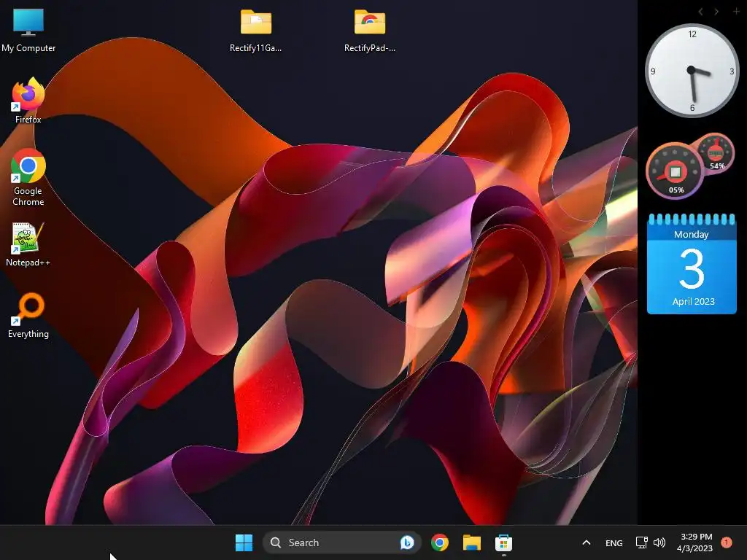Screen dimensions: 747x560
Task: Open the 3:29 PM clock and date
Action: pyautogui.click(x=694, y=542)
